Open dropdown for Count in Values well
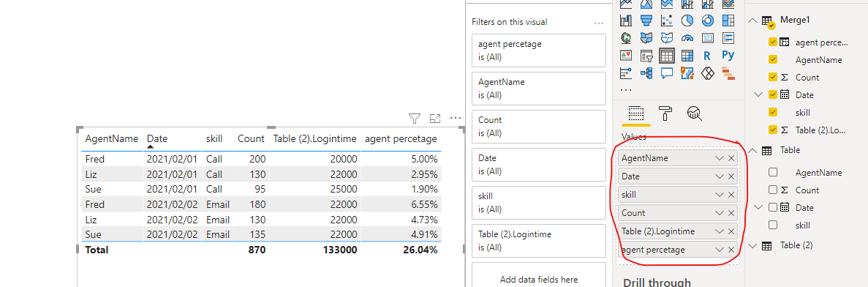Screen dimensions: 868x287 [719, 213]
